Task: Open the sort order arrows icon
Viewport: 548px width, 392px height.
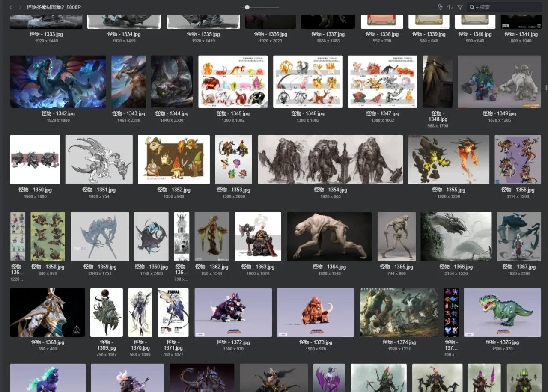Action: coord(450,7)
